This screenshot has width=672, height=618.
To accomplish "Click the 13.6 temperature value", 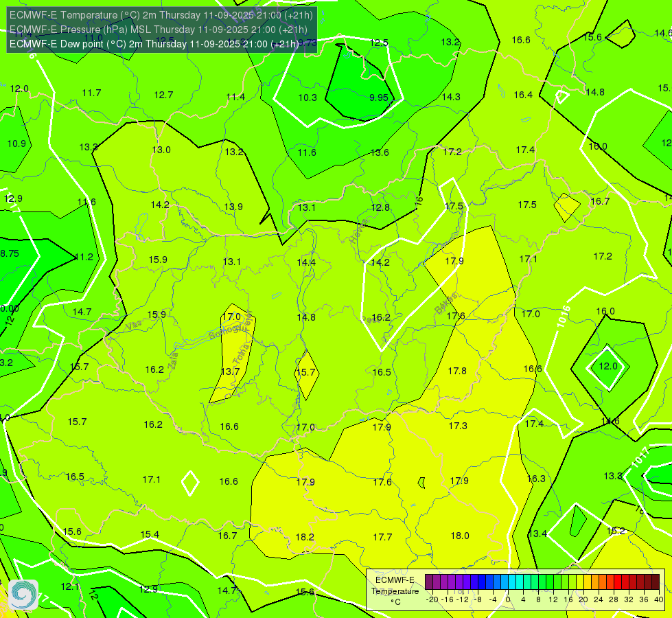I will tap(380, 152).
